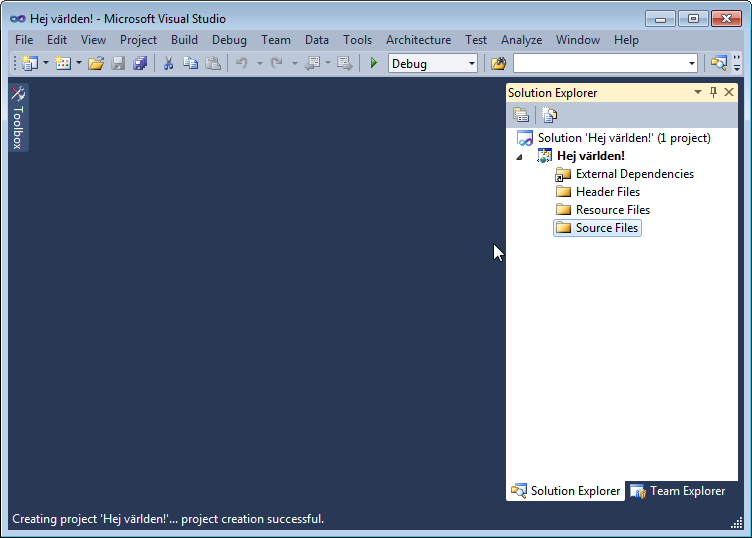The width and height of the screenshot is (752, 538).
Task: Click the Navigate Backward icon
Action: tap(313, 63)
